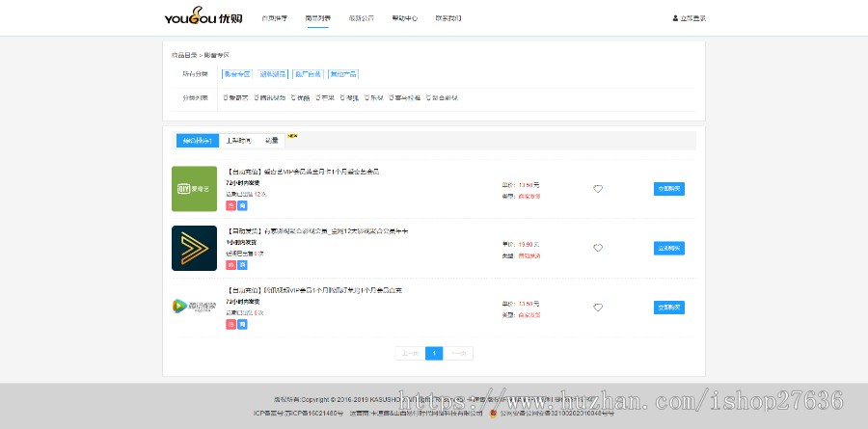Viewport: 868px width, 429px height.
Task: Click the ICP备案号 record link in footer
Action: click(x=298, y=413)
